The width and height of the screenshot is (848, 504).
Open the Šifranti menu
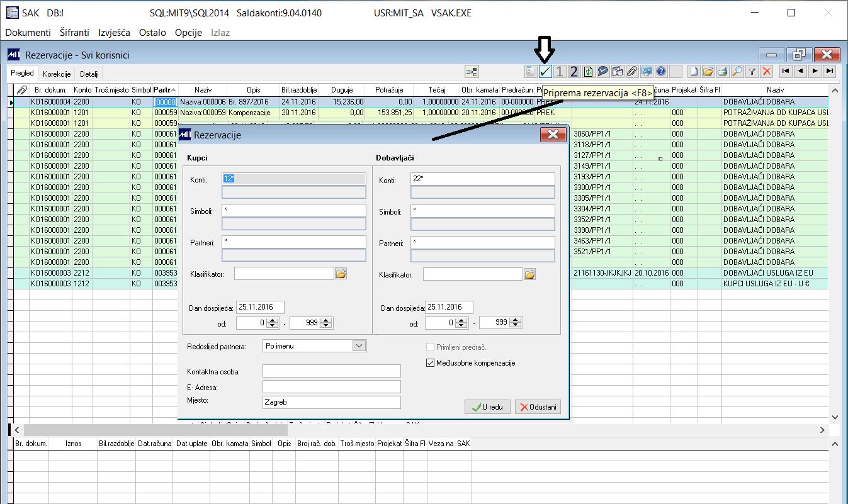(x=74, y=32)
